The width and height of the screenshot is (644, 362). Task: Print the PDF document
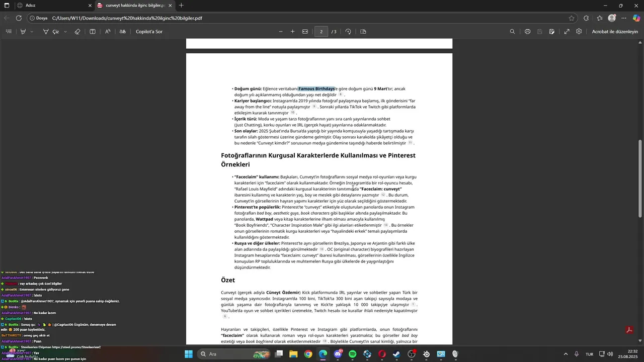point(527,32)
